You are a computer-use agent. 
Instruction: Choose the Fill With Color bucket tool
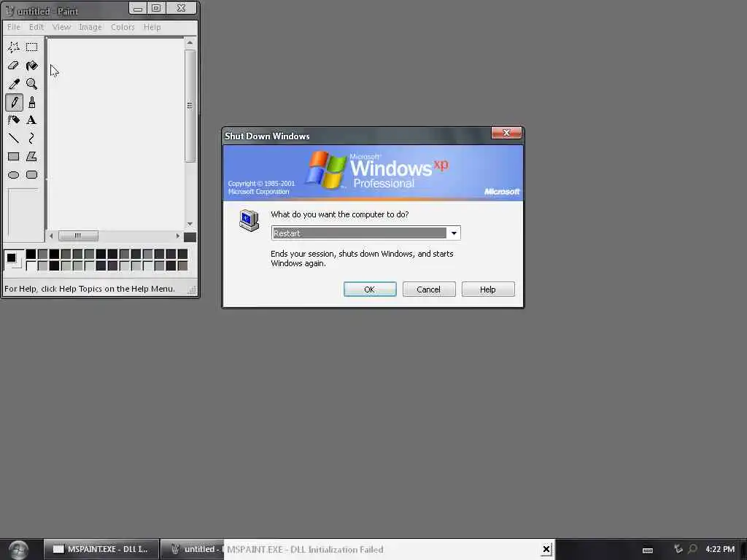32,65
